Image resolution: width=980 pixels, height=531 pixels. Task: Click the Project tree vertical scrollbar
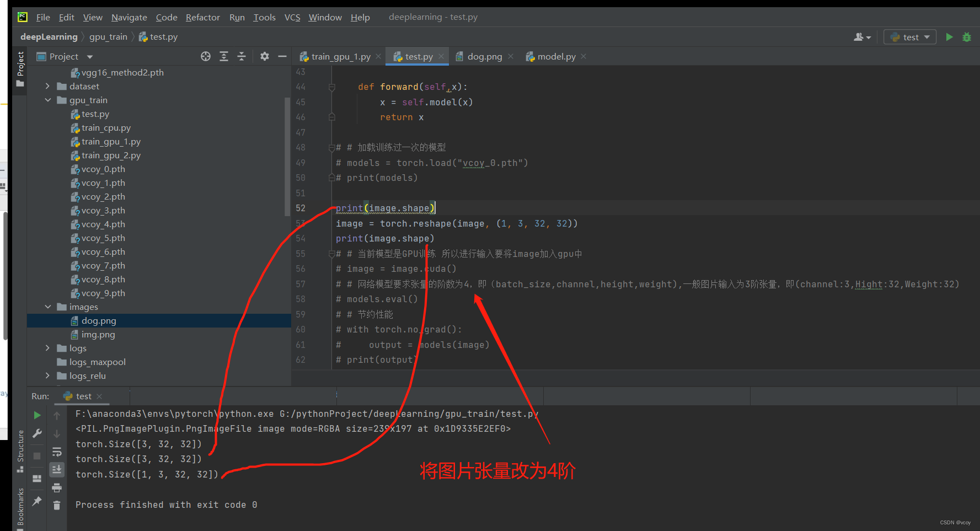287,157
